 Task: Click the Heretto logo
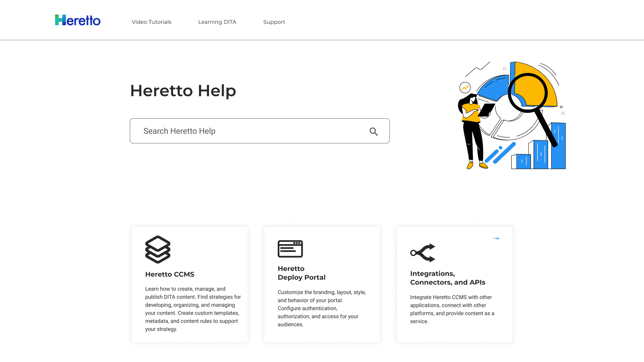[x=78, y=20]
